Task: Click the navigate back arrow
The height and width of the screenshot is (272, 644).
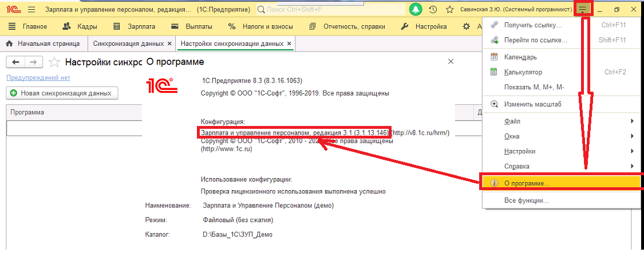Action: [x=15, y=62]
